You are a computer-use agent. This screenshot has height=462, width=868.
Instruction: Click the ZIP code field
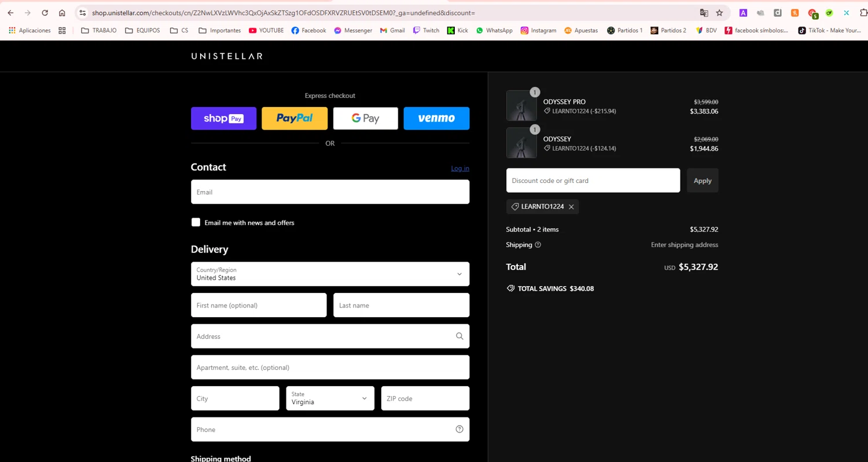425,398
